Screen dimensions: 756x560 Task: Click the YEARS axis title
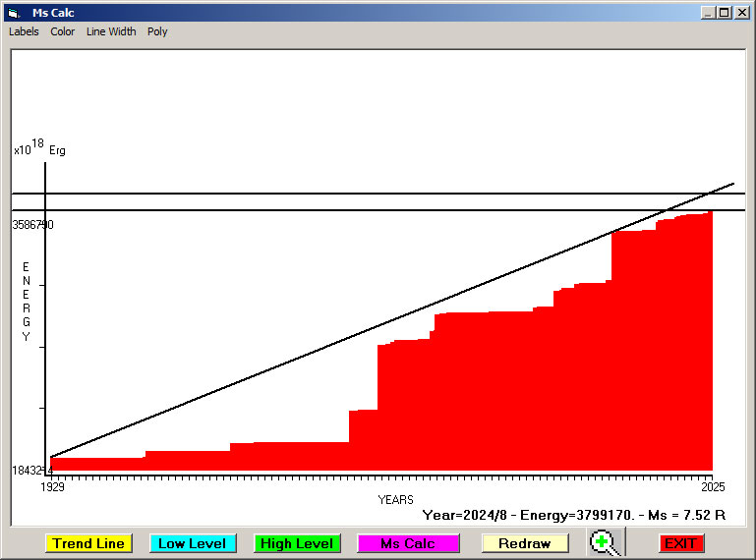click(x=395, y=500)
